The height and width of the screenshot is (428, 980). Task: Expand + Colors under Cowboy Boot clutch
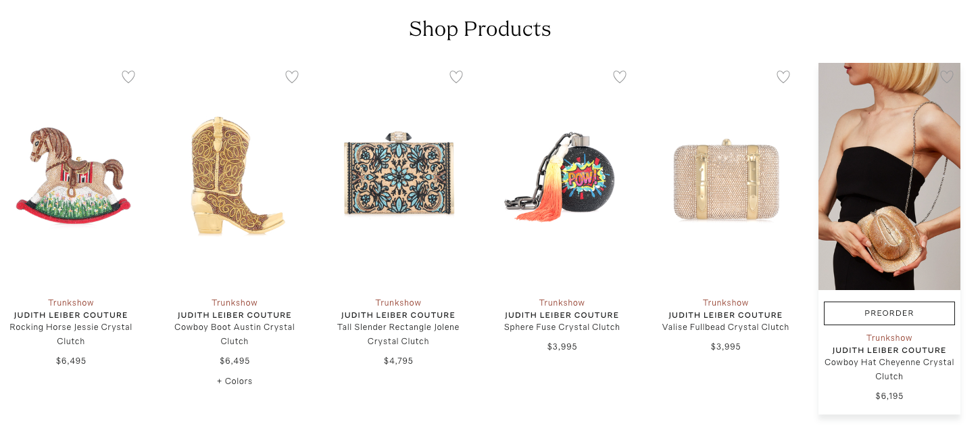(x=235, y=381)
